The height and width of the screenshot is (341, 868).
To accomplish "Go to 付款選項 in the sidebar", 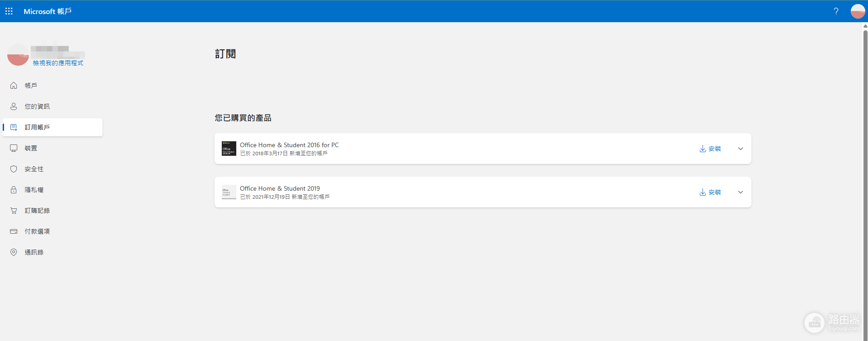I will click(x=53, y=231).
